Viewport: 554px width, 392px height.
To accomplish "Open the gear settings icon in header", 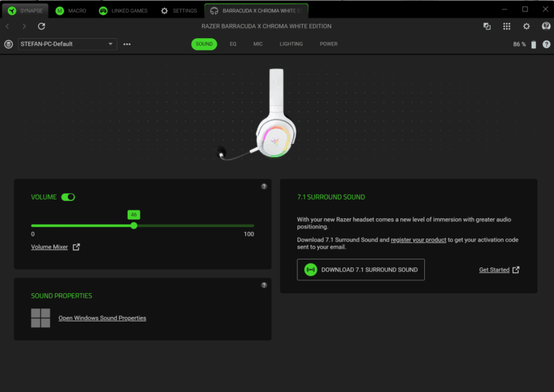I will tap(527, 26).
